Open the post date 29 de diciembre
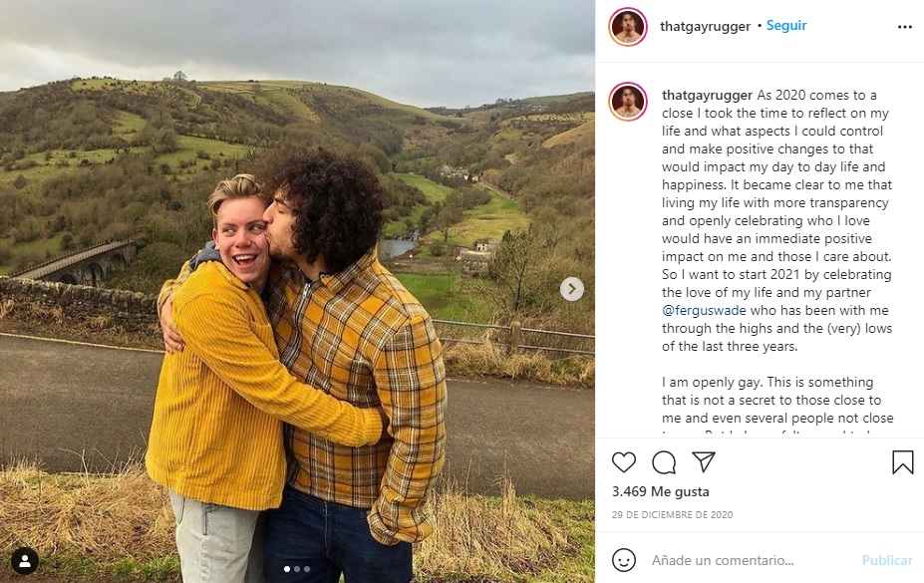924x583 pixels. (x=673, y=515)
